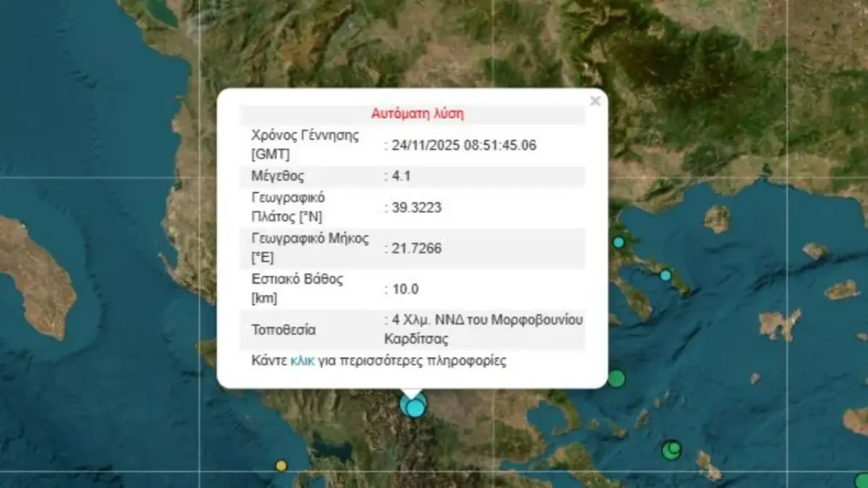Image resolution: width=868 pixels, height=488 pixels.
Task: Click the origin time value 24/11/2025 08:51:45.06
Action: [464, 145]
